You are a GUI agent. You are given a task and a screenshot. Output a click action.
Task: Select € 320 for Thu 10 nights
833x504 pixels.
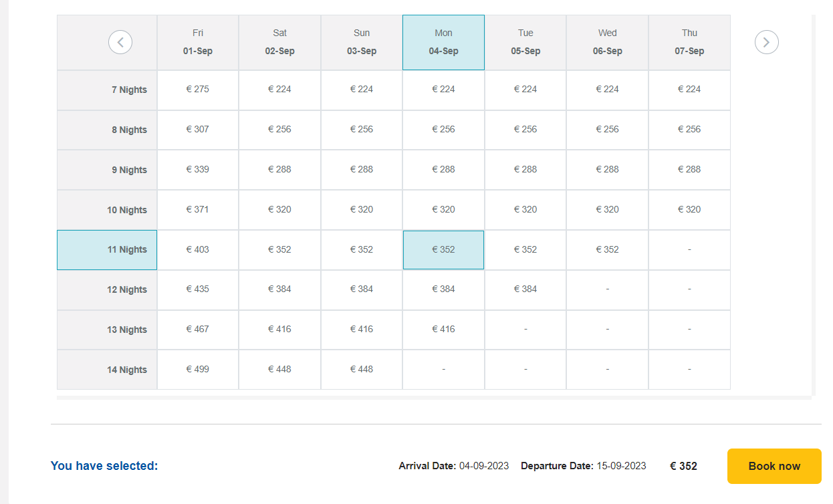(689, 209)
